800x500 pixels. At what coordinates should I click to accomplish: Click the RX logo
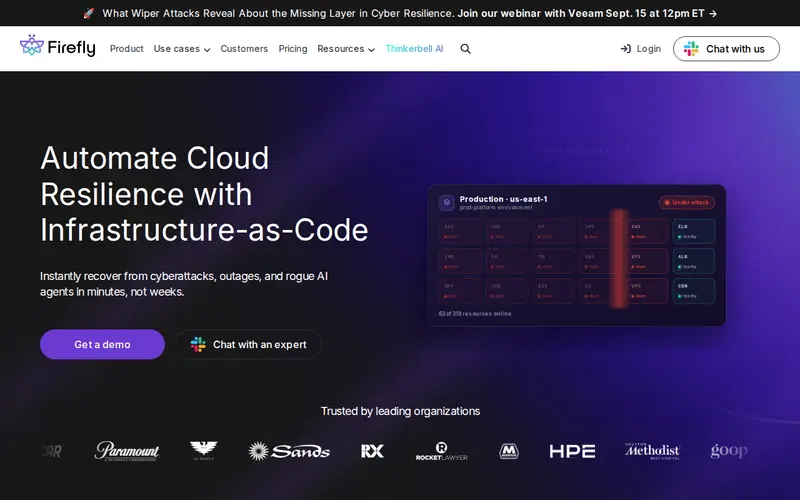click(x=372, y=451)
